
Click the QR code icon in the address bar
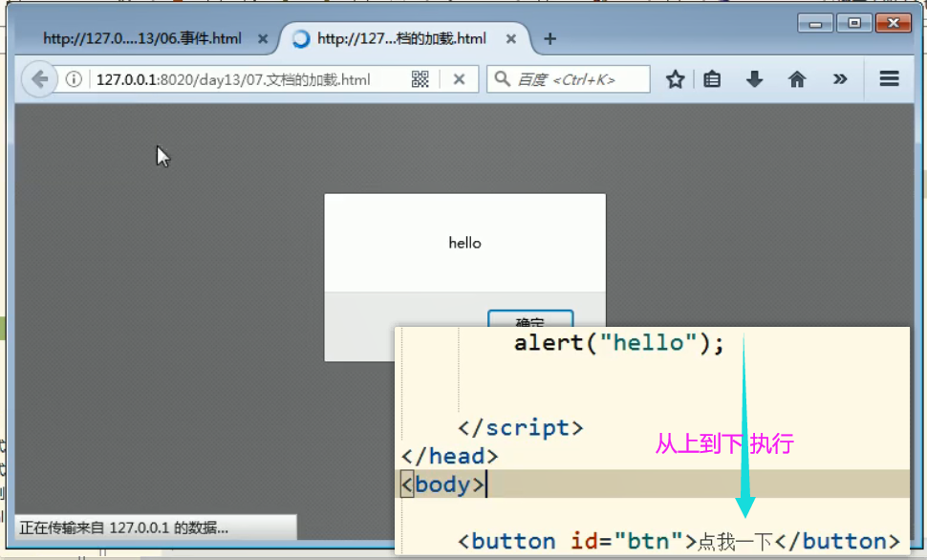pyautogui.click(x=420, y=78)
